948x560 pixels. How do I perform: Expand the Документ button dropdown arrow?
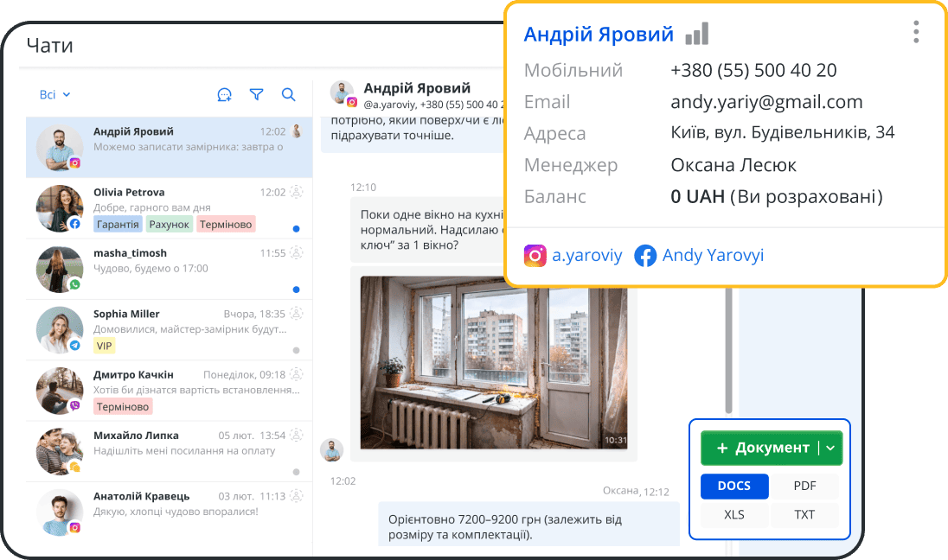point(830,448)
